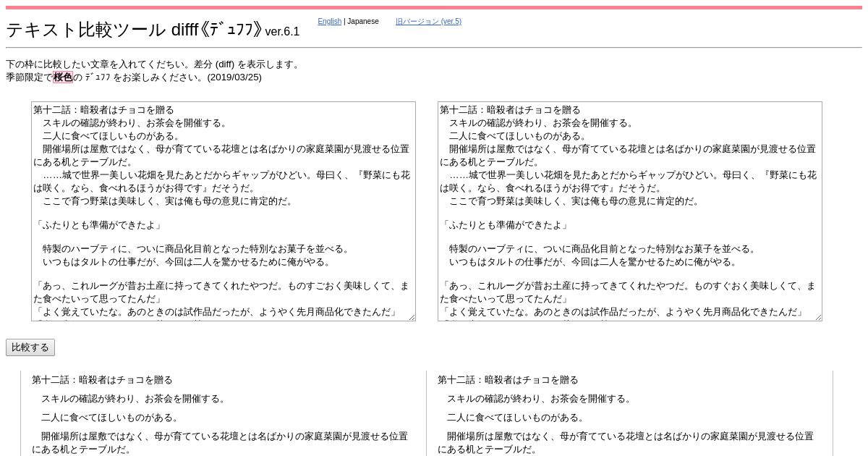Viewport: 868px width, 456px height.
Task: Select the Japanese language option
Action: pyautogui.click(x=363, y=22)
